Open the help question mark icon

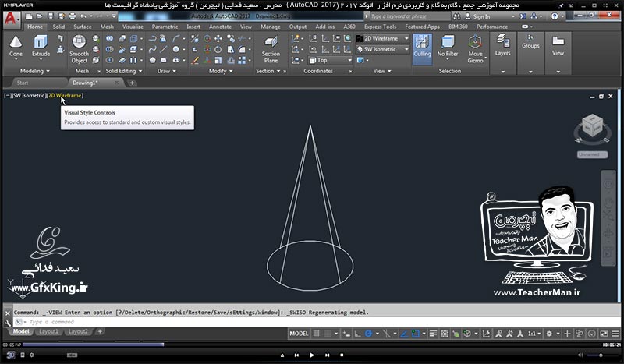coord(555,16)
